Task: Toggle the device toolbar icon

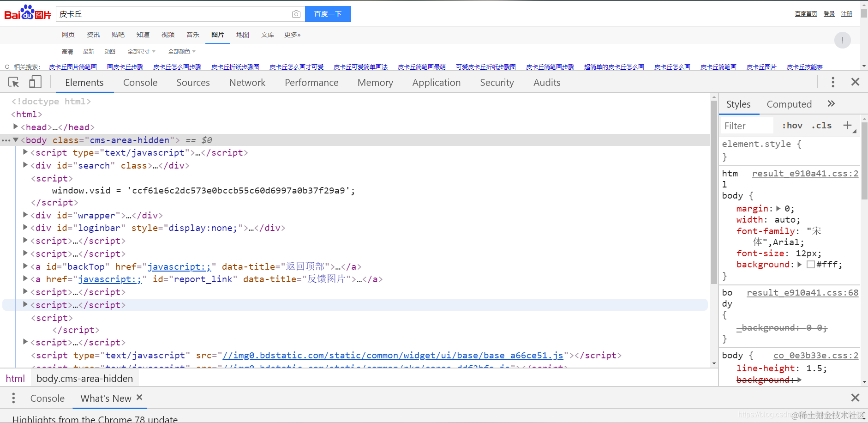Action: click(35, 82)
